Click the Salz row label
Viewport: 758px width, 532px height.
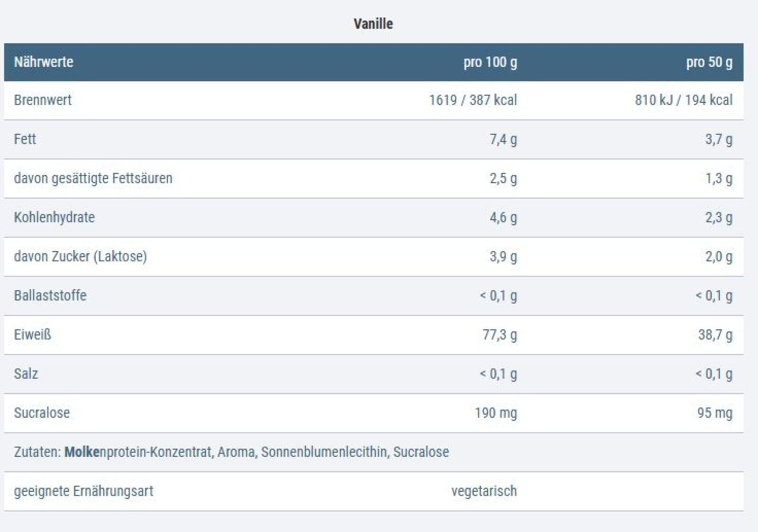point(26,373)
